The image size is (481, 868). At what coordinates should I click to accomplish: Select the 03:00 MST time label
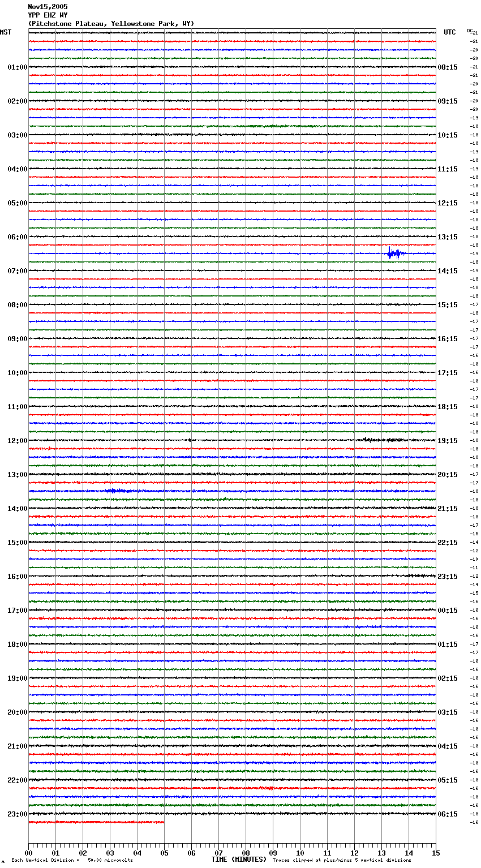pyautogui.click(x=18, y=135)
